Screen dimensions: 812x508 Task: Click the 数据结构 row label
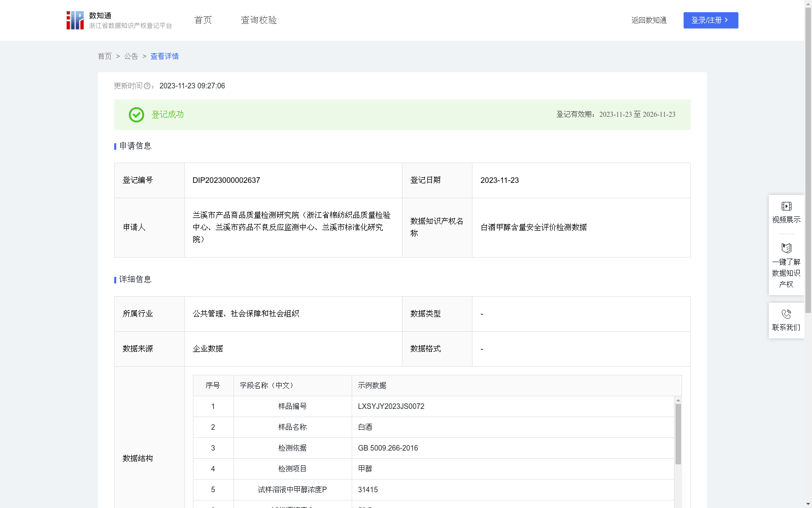click(138, 459)
